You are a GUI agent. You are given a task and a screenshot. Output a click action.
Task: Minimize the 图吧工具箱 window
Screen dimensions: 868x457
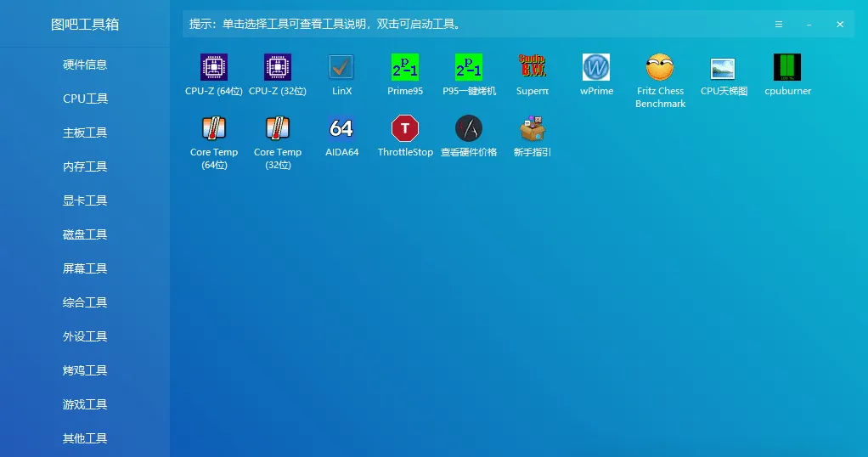[809, 25]
